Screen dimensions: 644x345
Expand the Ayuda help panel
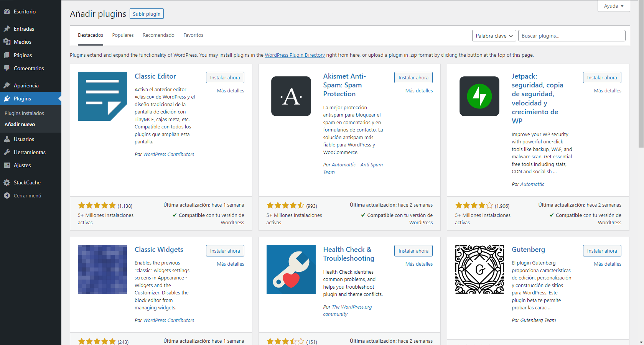click(614, 6)
